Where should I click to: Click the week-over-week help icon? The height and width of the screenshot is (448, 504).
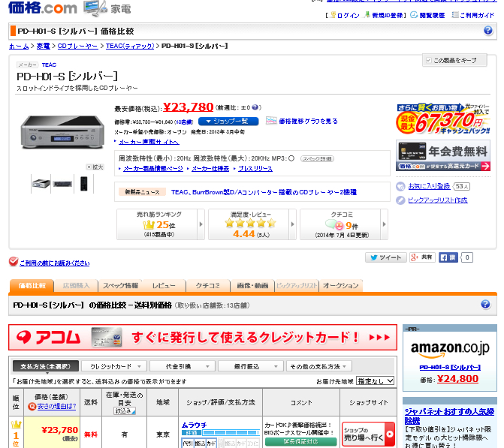tap(255, 107)
